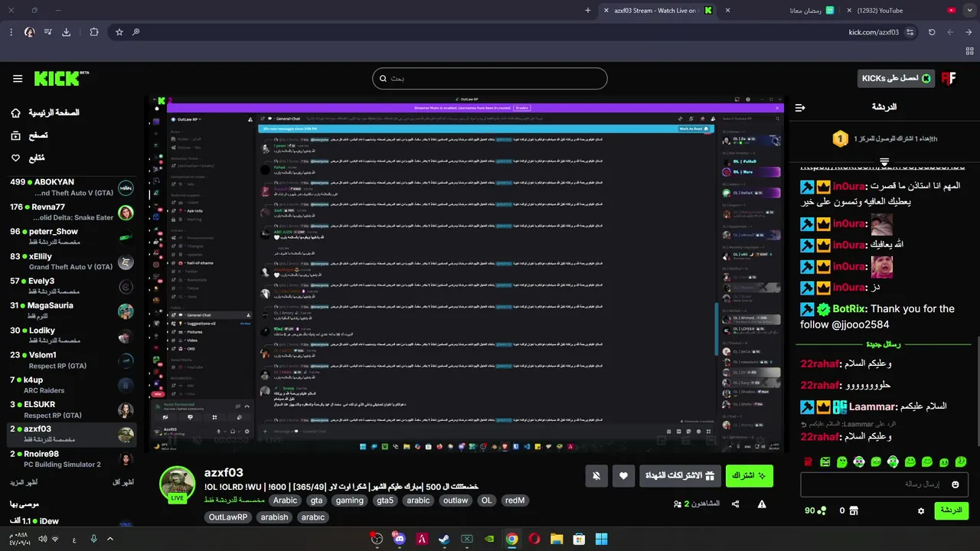Image resolution: width=980 pixels, height=551 pixels.
Task: Click the azxf03 streamer avatar
Action: (x=177, y=484)
